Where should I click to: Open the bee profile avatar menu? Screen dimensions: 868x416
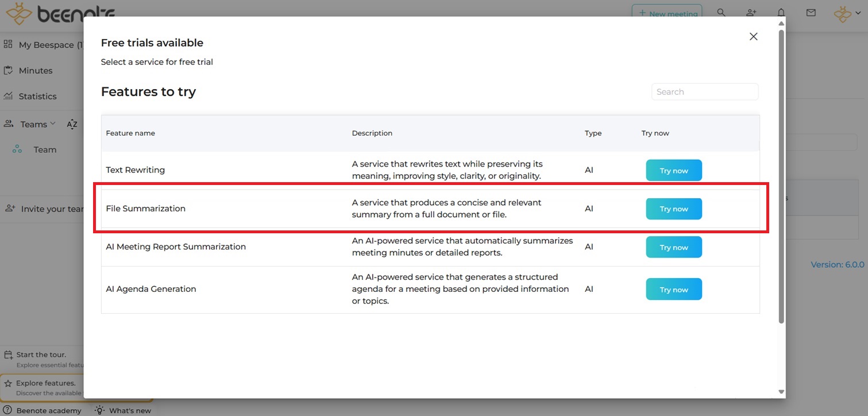[843, 14]
